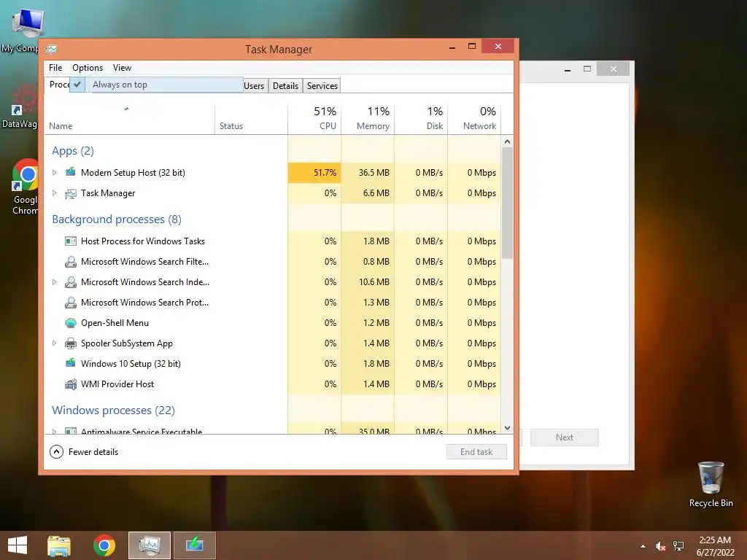The height and width of the screenshot is (560, 747).
Task: Show hidden tray icons arrow
Action: point(643,546)
